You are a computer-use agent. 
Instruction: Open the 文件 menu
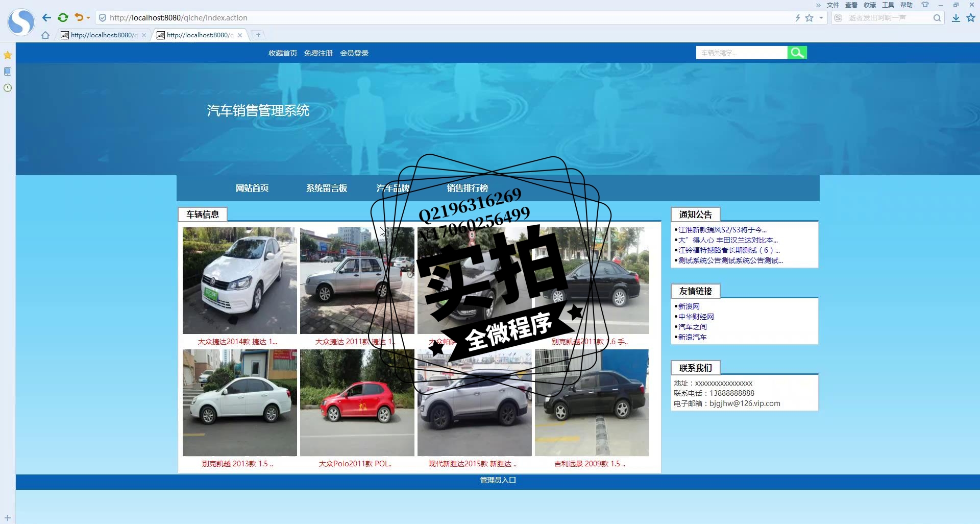[x=833, y=5]
